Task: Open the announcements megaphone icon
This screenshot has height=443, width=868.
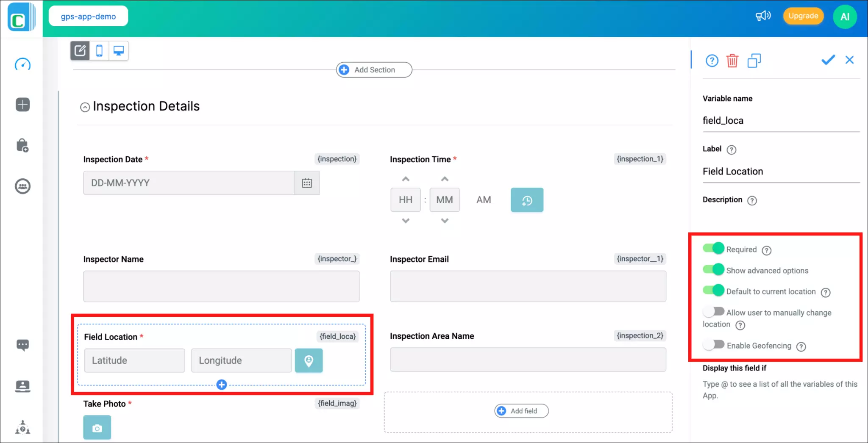Action: tap(762, 16)
